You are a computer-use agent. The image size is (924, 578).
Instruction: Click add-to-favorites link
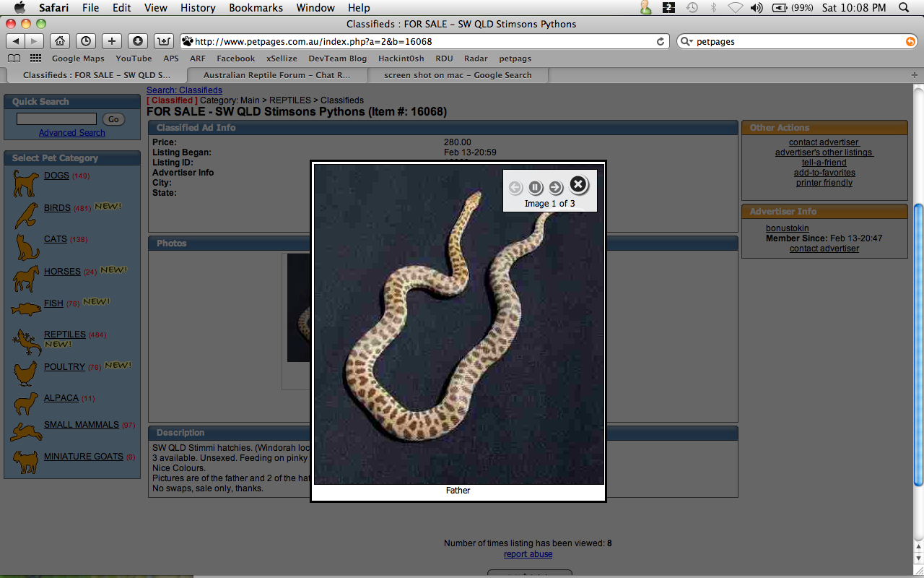(824, 173)
